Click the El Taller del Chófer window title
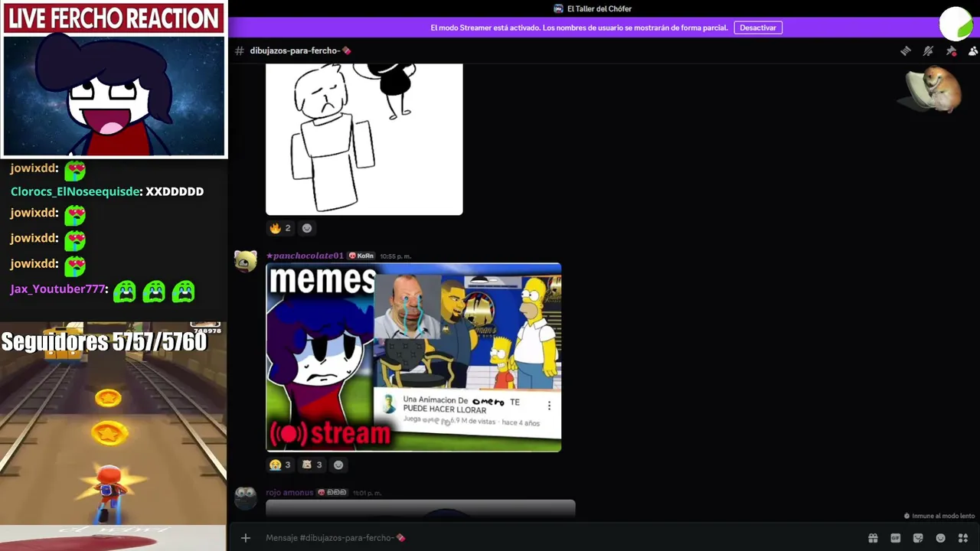Image resolution: width=980 pixels, height=551 pixels. pos(599,8)
